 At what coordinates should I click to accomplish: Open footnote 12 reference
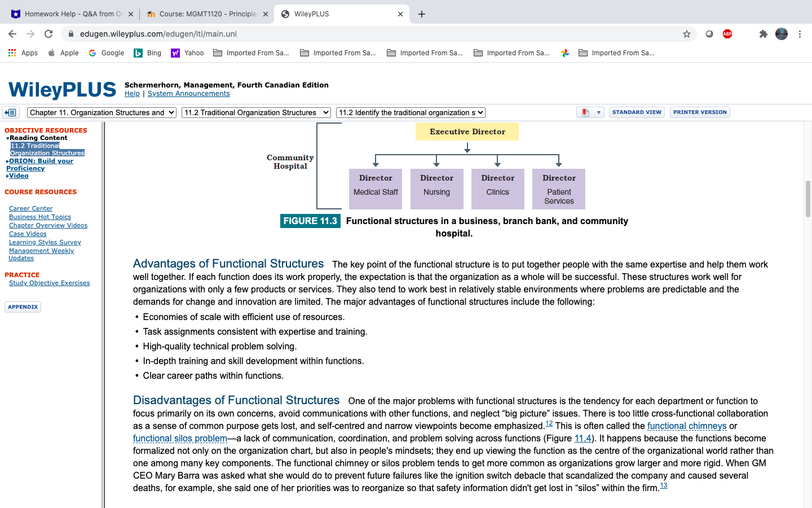(549, 423)
